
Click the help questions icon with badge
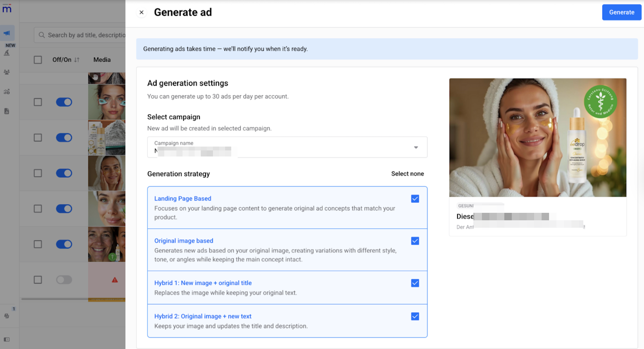point(7,316)
